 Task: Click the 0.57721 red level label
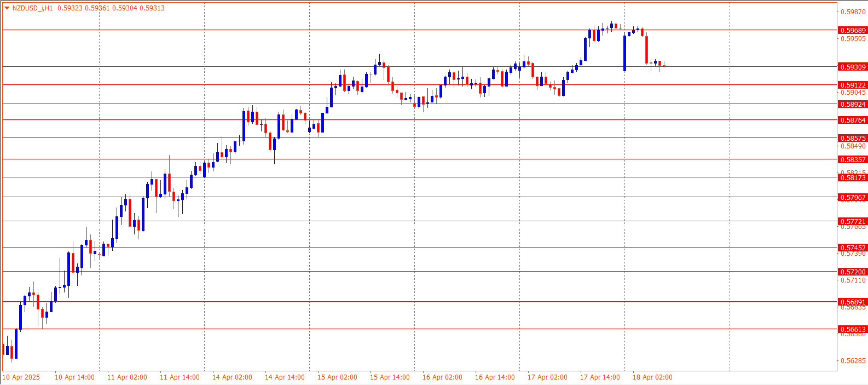point(853,221)
